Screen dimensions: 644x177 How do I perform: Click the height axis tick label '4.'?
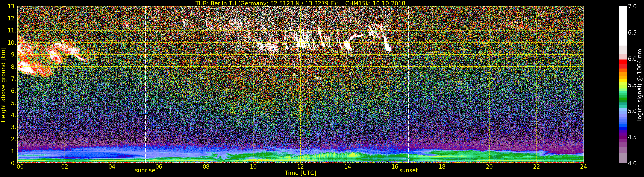click(x=13, y=115)
